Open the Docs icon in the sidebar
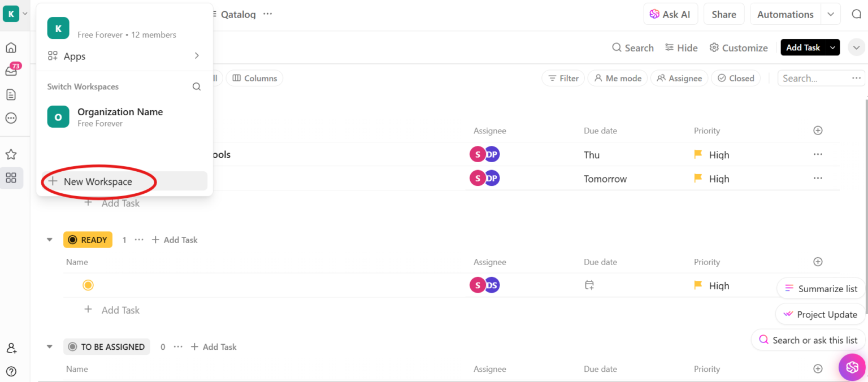Image resolution: width=868 pixels, height=382 pixels. tap(11, 95)
